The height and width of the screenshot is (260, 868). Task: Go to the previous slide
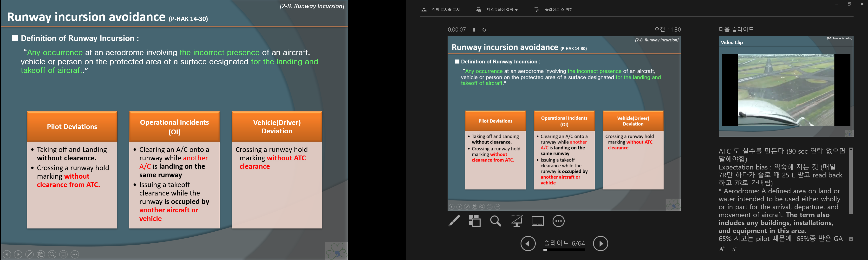(528, 243)
